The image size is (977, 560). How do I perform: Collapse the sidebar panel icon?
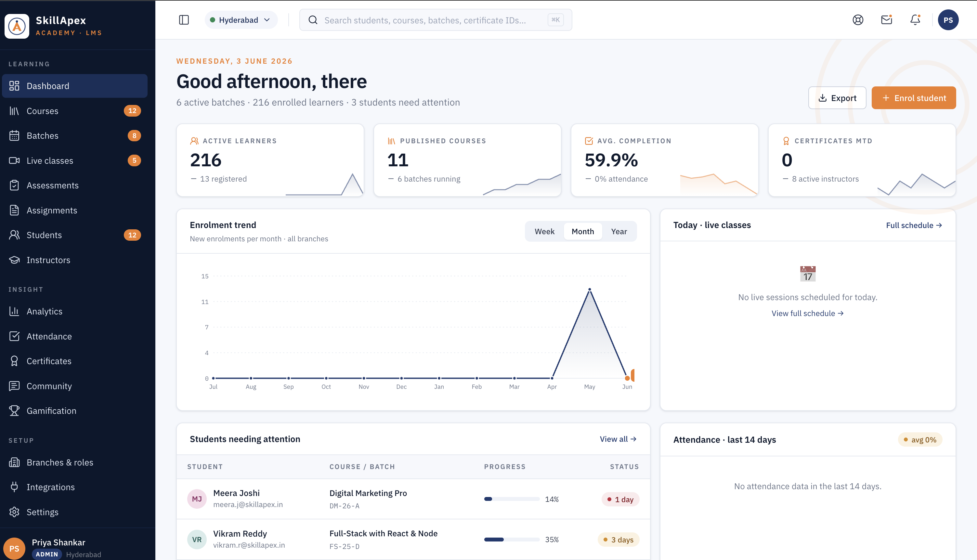pos(184,20)
